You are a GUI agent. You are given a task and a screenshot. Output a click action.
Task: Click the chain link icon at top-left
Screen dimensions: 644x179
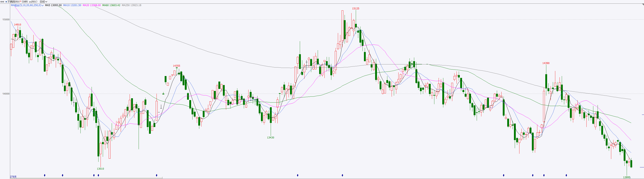(x=2, y=2)
